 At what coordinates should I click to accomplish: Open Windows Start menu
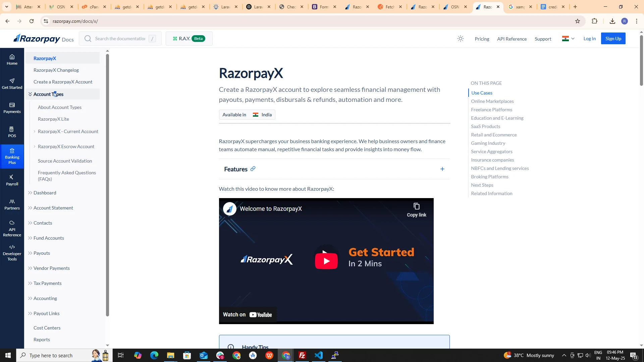(x=8, y=355)
